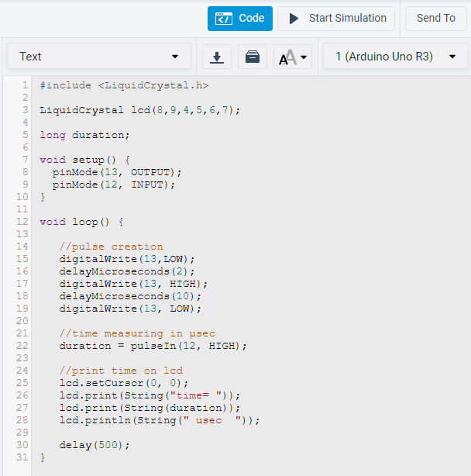Click the delayMicroseconds(2) line
471x476 pixels.
[x=127, y=271]
